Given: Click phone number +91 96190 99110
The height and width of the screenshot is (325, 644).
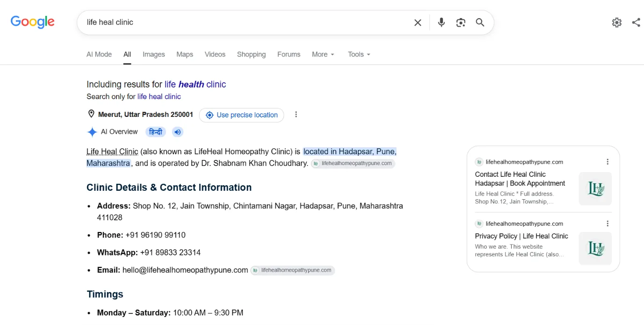Looking at the screenshot, I should (156, 235).
